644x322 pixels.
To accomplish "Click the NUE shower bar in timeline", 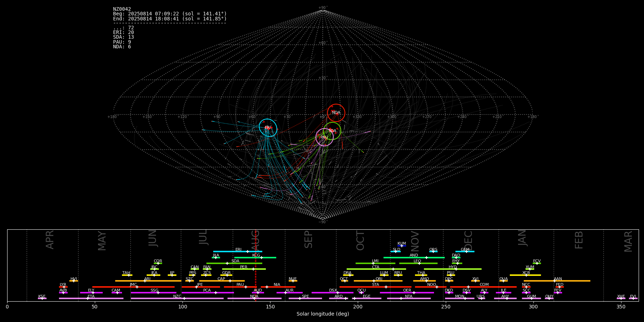I will [293, 281].
